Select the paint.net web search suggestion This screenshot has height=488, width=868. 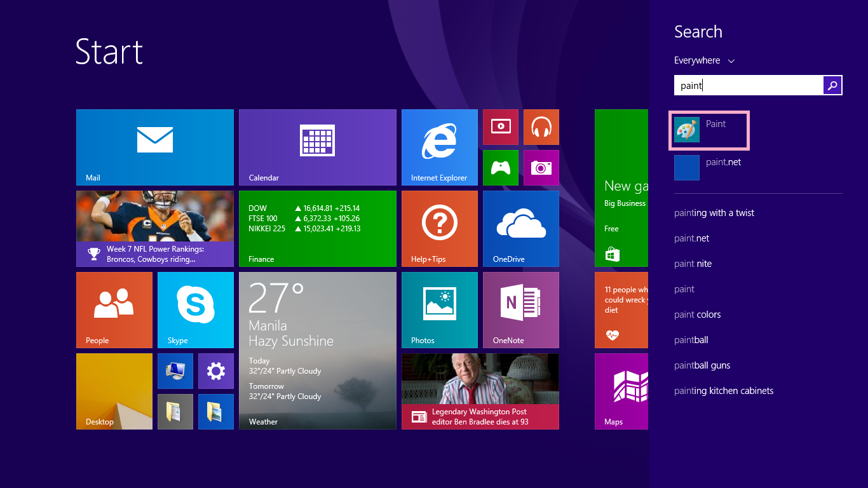click(x=691, y=238)
